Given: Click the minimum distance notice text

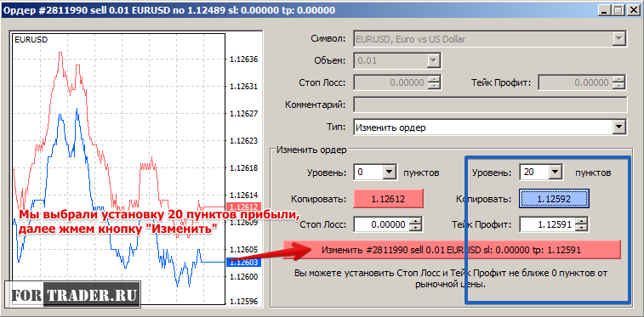Looking at the screenshot, I should coord(451,279).
